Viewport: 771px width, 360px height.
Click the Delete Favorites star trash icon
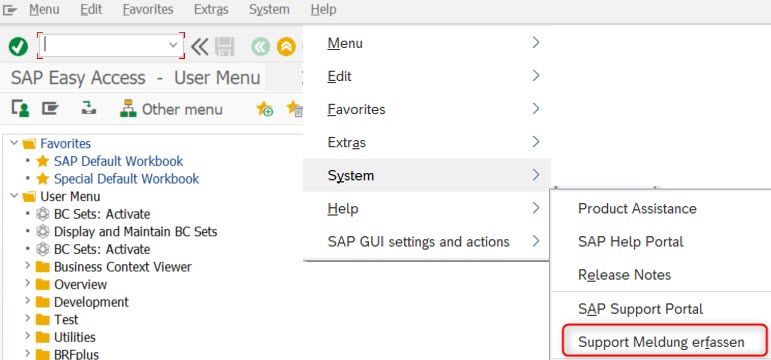[x=295, y=109]
